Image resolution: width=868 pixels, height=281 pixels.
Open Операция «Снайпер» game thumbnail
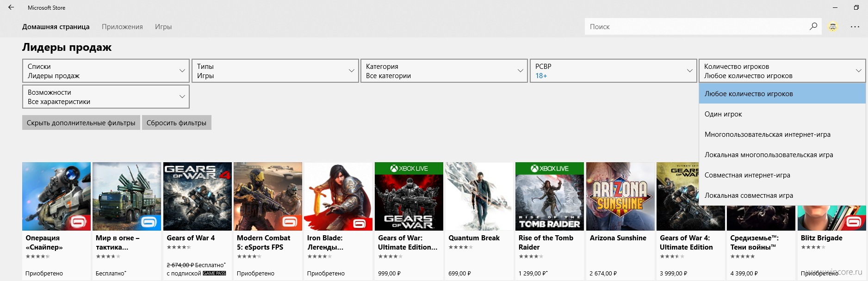(x=56, y=196)
